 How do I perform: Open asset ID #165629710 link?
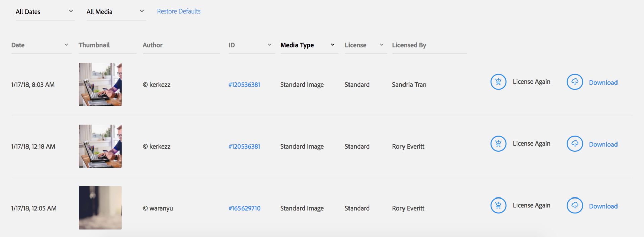tap(245, 208)
